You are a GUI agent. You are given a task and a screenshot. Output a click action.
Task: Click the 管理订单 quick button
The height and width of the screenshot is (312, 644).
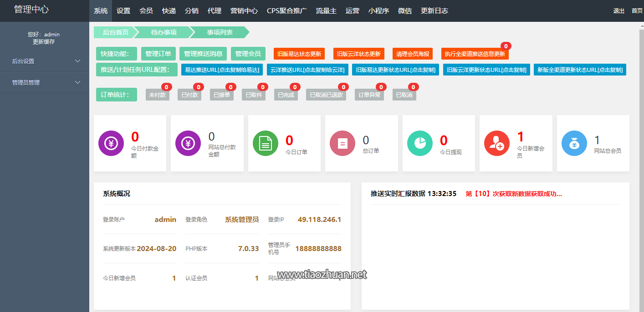coord(158,54)
